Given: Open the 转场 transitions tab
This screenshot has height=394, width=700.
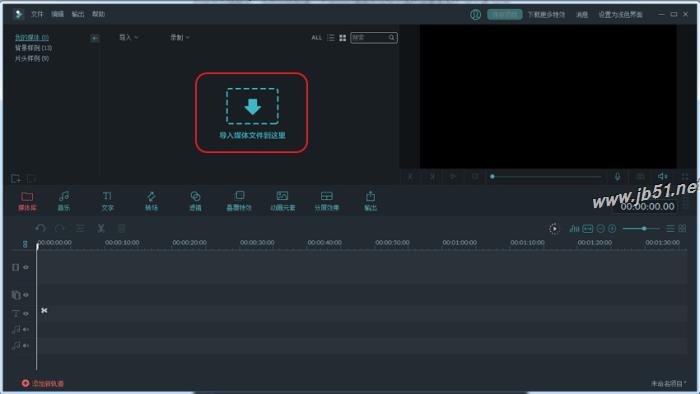Looking at the screenshot, I should [x=151, y=201].
